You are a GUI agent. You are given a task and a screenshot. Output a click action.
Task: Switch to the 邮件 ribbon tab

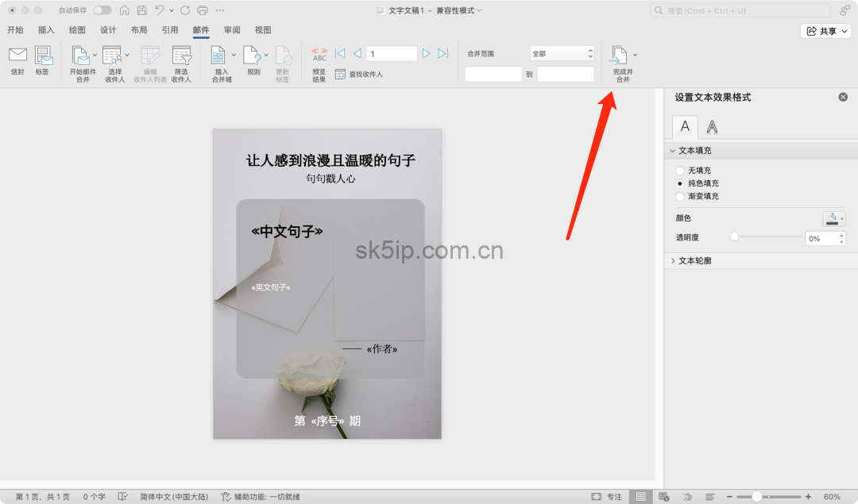coord(200,29)
